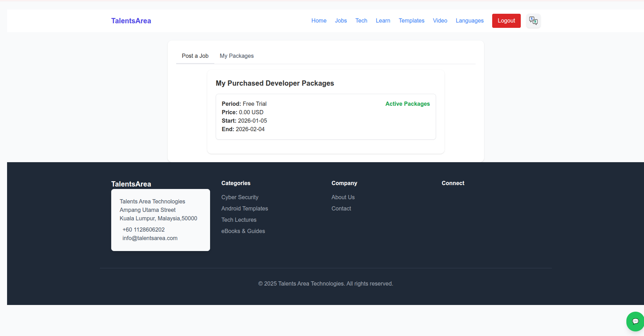The width and height of the screenshot is (644, 336).
Task: Open the Tech Lectures category link
Action: coord(239,220)
